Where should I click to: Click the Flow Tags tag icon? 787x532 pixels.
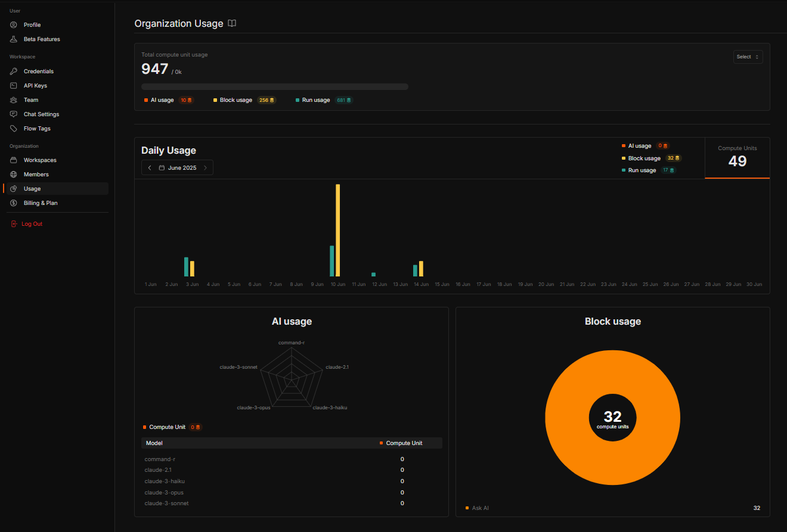(x=13, y=128)
